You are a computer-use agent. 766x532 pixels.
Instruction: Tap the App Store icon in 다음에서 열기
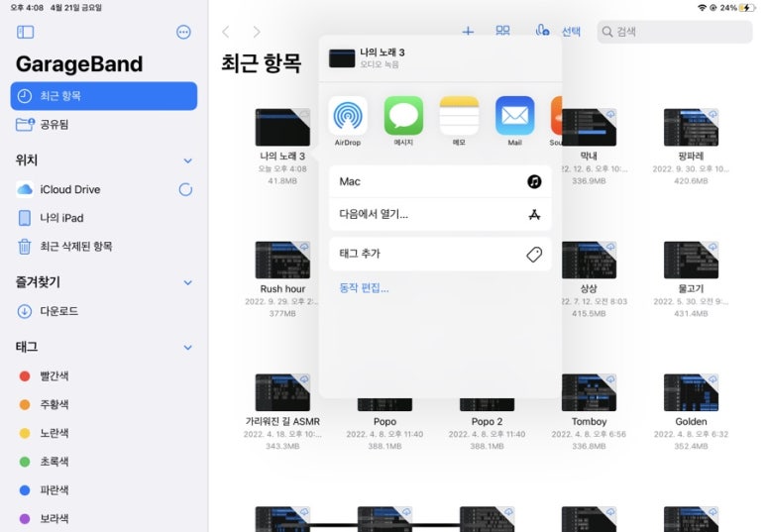[x=534, y=214]
